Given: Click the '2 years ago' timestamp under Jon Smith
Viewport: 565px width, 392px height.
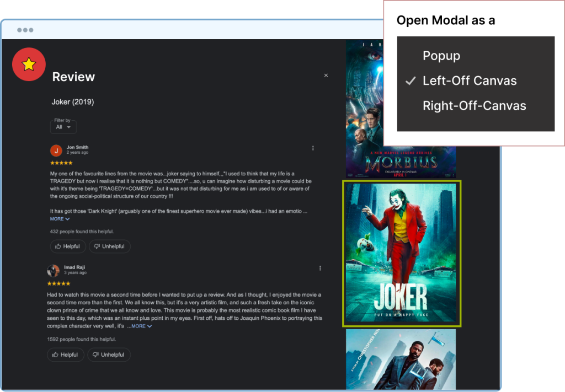Looking at the screenshot, I should click(77, 152).
